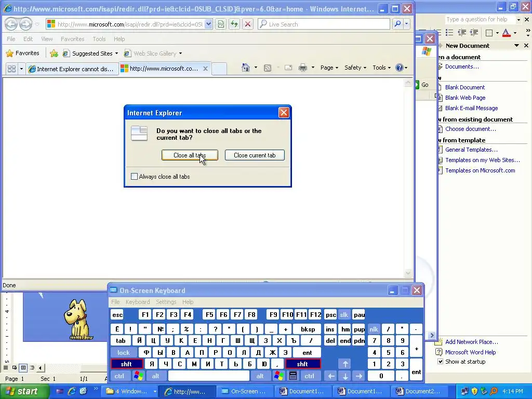This screenshot has width=532, height=399.
Task: Click the Refresh icon beside address bar
Action: (x=234, y=24)
